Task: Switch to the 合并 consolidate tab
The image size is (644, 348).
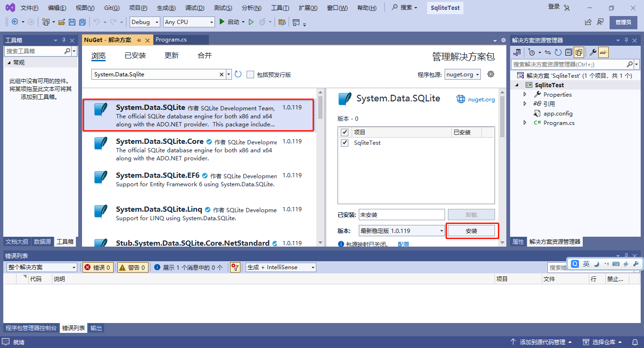Action: [205, 55]
